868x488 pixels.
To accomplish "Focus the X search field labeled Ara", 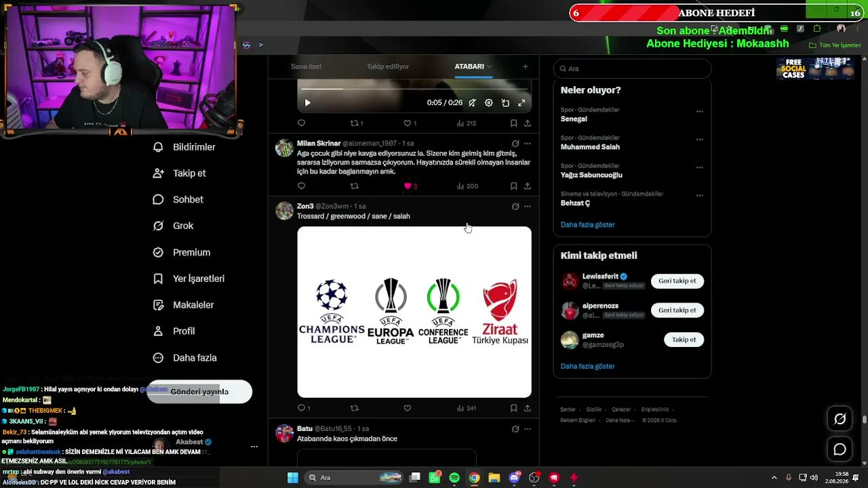I will point(632,68).
